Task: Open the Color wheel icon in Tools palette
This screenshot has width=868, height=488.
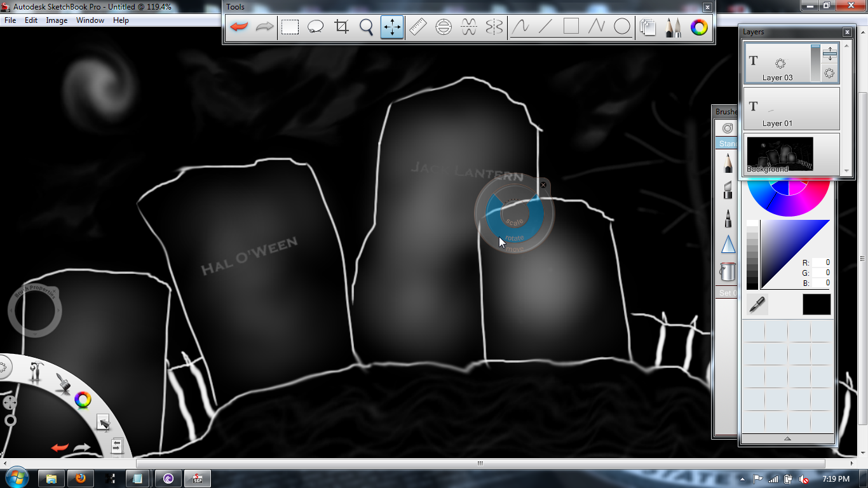Action: click(699, 27)
